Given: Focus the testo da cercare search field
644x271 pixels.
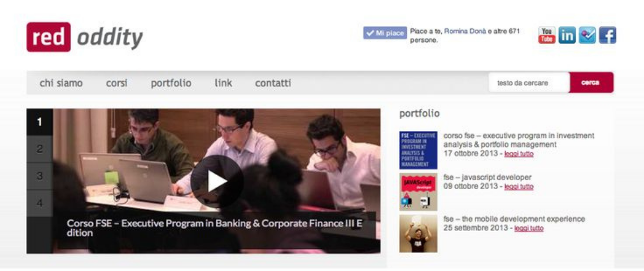Looking at the screenshot, I should point(529,82).
